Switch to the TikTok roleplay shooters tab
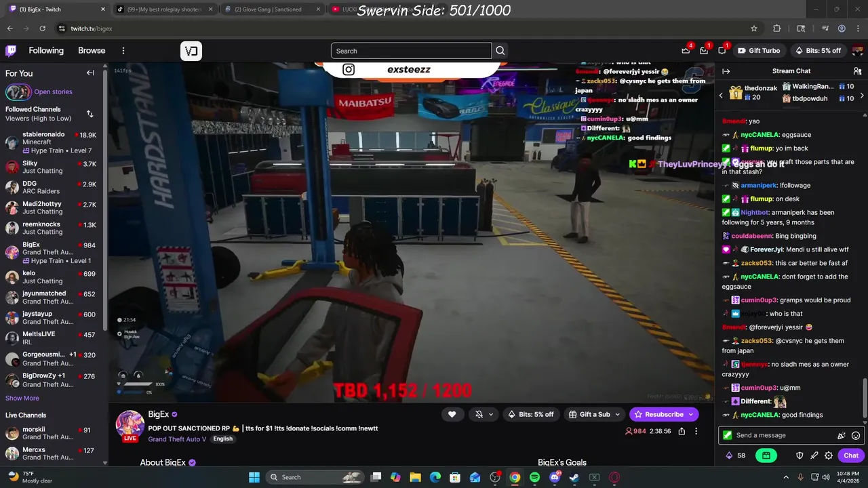The height and width of the screenshot is (488, 868). [x=165, y=9]
